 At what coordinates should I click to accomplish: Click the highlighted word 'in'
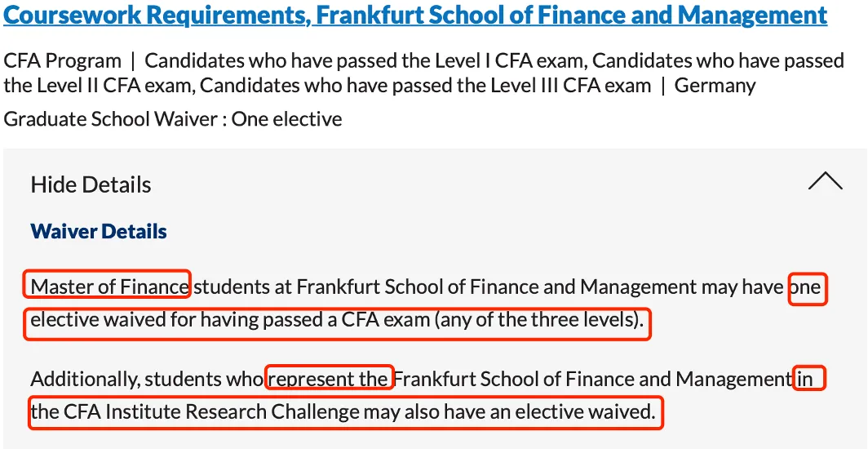(x=808, y=379)
